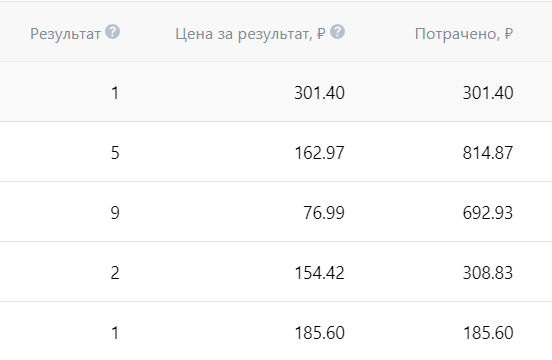Select the result cell with value 9
Image resolution: width=552 pixels, height=360 pixels.
115,213
